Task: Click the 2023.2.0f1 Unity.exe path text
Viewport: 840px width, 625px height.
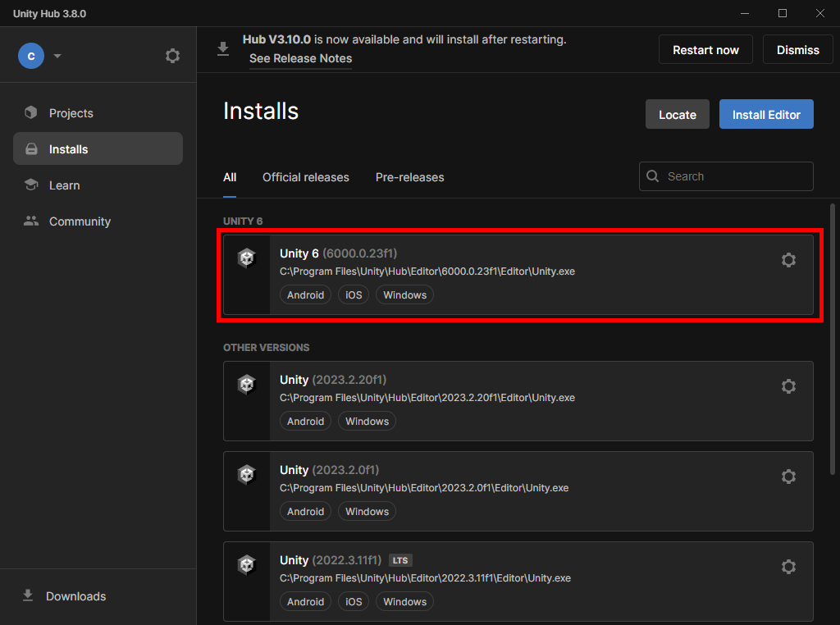Action: [x=424, y=488]
